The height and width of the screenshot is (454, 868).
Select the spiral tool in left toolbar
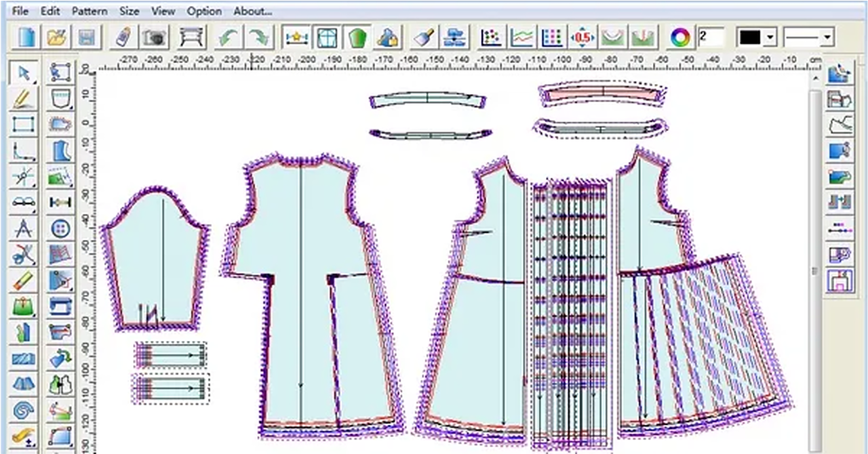pyautogui.click(x=24, y=411)
